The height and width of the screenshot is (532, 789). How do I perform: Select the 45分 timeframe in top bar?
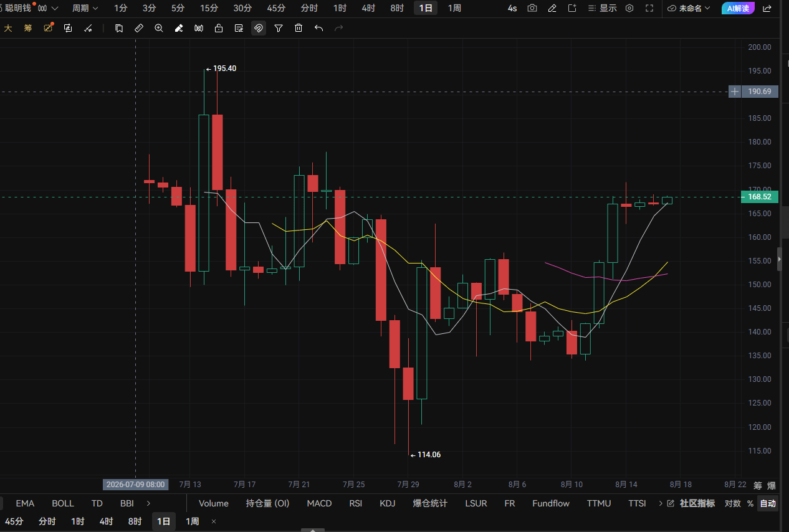pyautogui.click(x=276, y=8)
